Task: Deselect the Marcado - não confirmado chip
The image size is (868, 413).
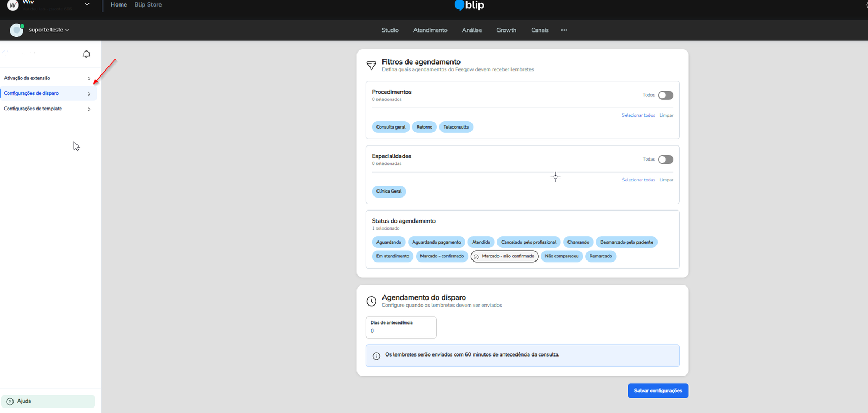Action: coord(505,256)
